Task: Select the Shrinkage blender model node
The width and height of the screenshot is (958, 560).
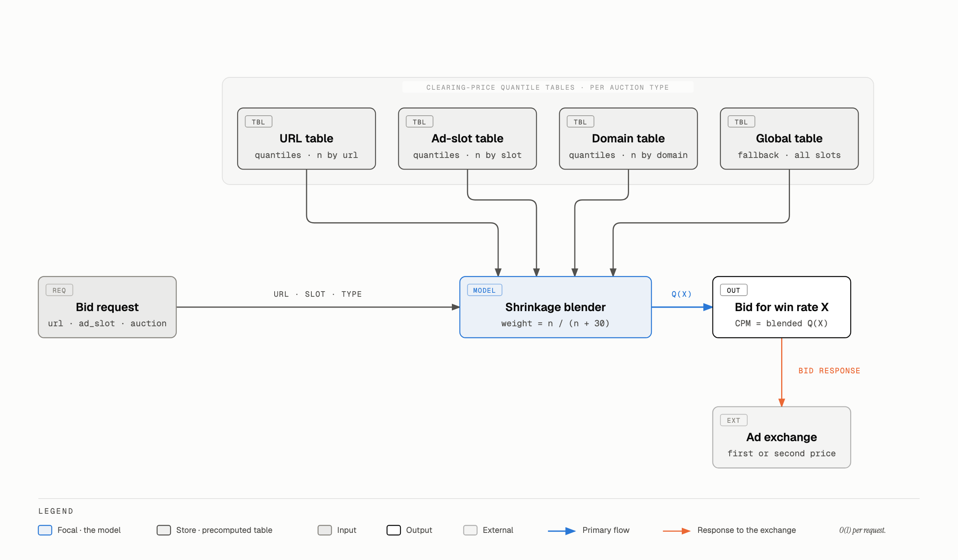Action: 555,307
